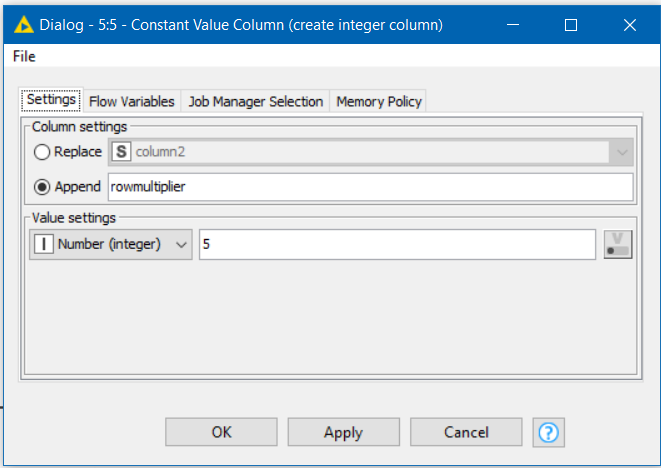Image resolution: width=661 pixels, height=468 pixels.
Task: Confirm the dialog with OK
Action: click(x=221, y=432)
